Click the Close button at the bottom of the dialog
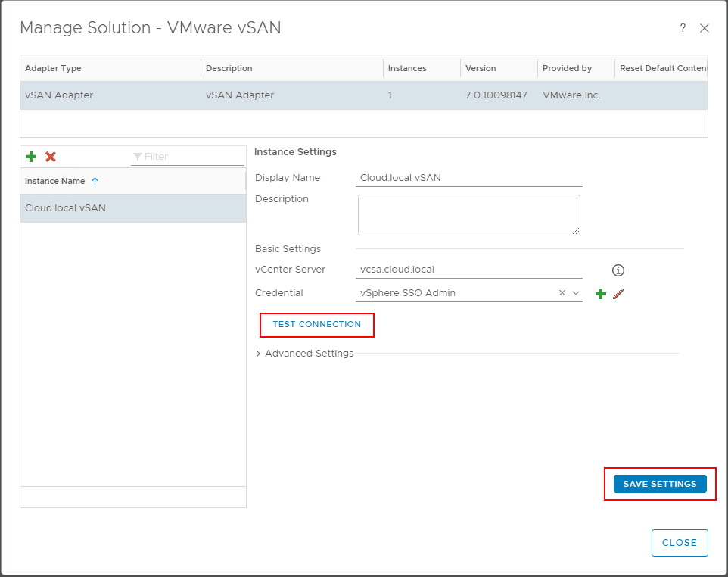Screen dimensions: 728x577 point(680,543)
